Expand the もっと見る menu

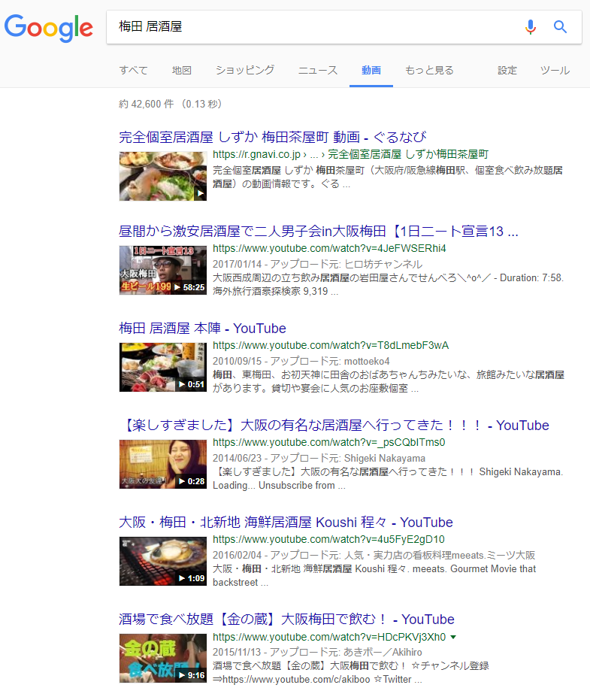click(x=429, y=70)
